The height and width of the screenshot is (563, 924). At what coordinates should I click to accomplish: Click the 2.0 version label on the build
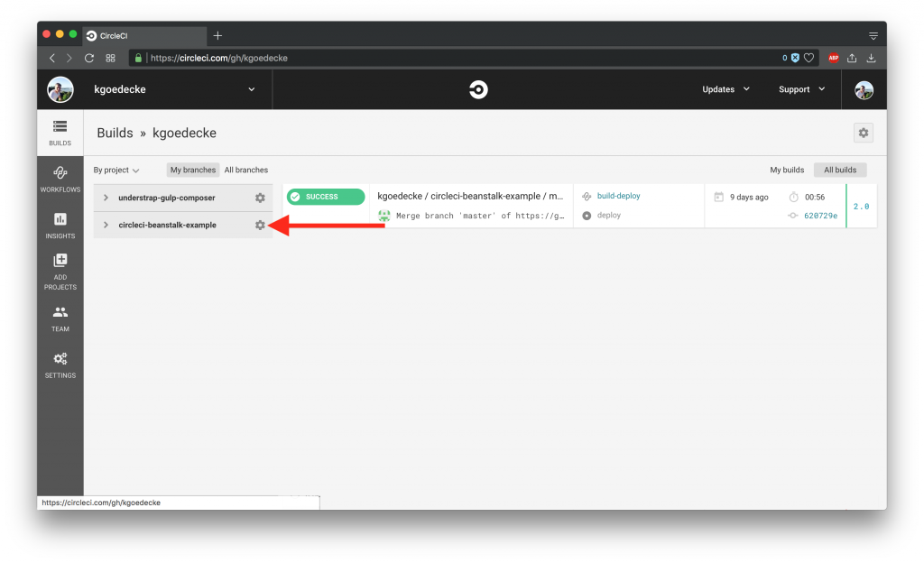861,206
